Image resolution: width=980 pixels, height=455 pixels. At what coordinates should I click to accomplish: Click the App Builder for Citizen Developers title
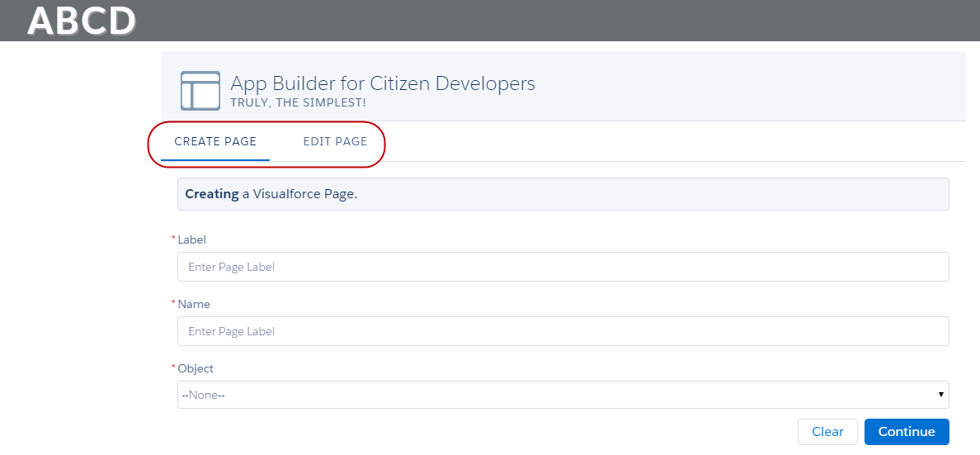(383, 83)
